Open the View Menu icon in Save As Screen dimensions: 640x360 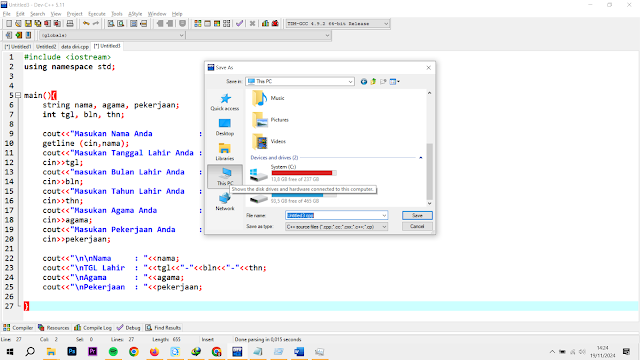(x=394, y=82)
